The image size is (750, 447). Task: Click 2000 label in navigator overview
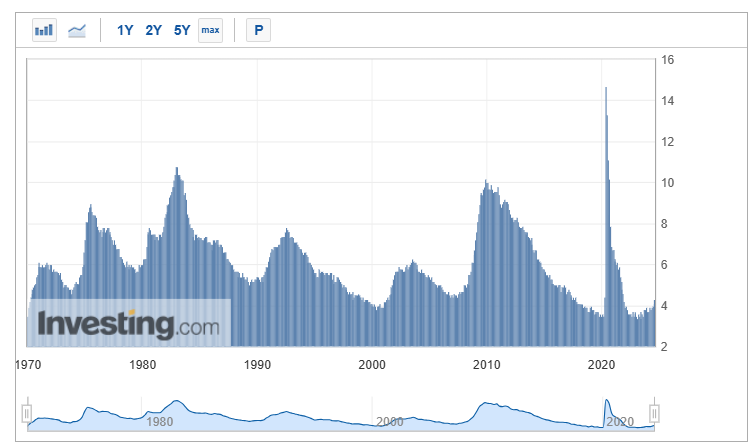coord(389,422)
